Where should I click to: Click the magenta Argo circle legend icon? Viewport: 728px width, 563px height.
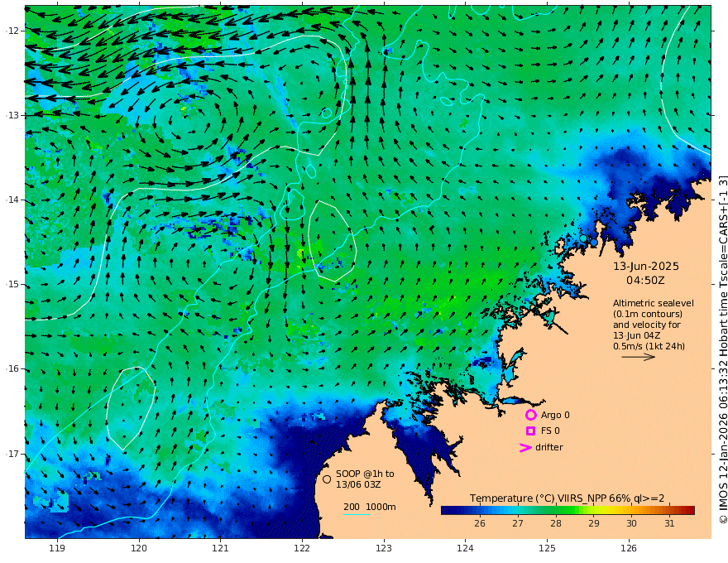[530, 415]
